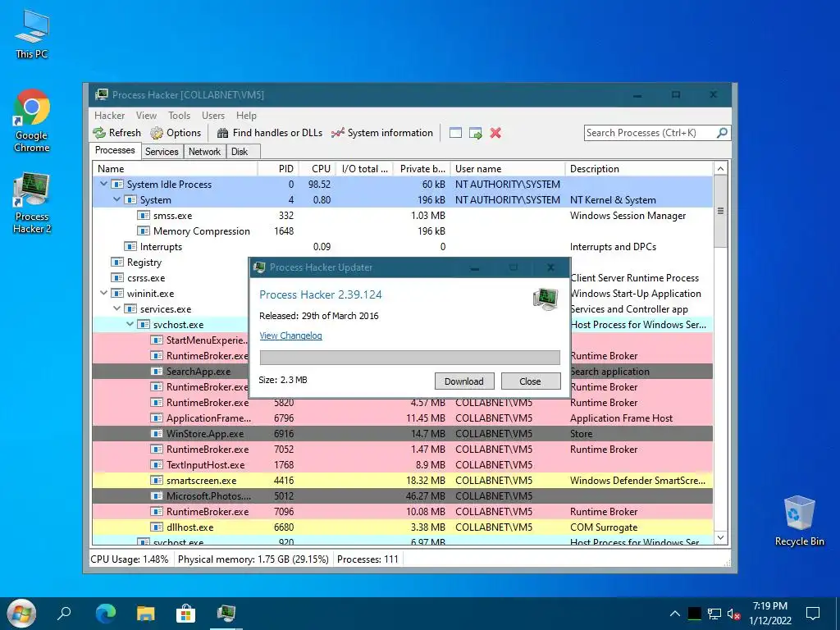840x630 pixels.
Task: Click the csrss.exe process icon
Action: pyautogui.click(x=117, y=277)
